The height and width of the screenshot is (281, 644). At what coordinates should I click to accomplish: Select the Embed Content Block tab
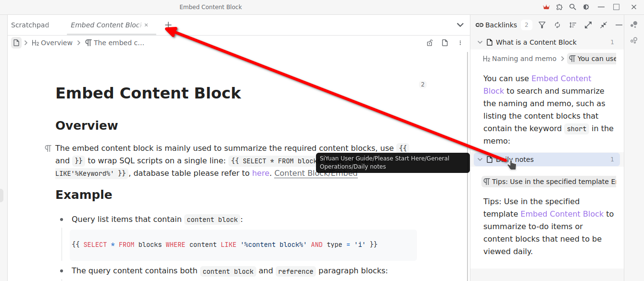(106, 24)
